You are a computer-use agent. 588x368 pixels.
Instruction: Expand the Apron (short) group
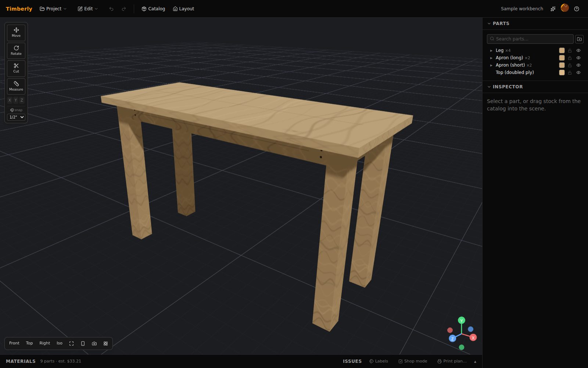pos(491,65)
